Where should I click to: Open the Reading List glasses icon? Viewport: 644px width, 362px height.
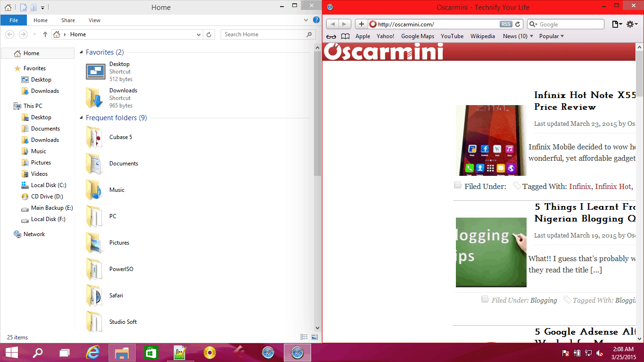[x=331, y=36]
